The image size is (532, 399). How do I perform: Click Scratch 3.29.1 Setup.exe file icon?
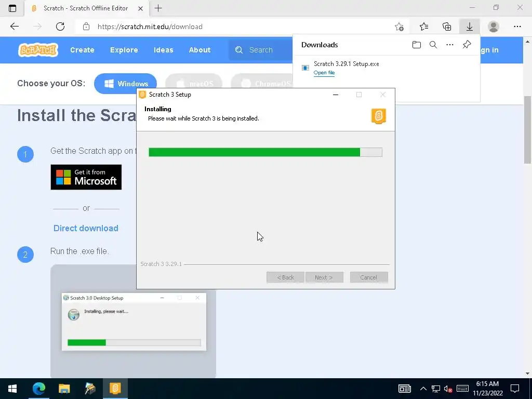click(x=305, y=68)
